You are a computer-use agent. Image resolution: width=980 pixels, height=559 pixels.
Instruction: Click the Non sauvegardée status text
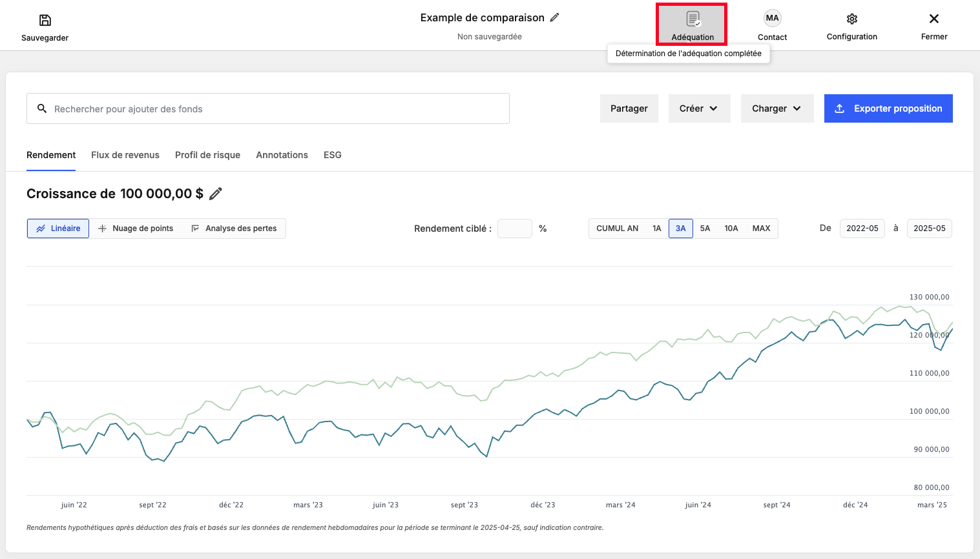coord(490,37)
